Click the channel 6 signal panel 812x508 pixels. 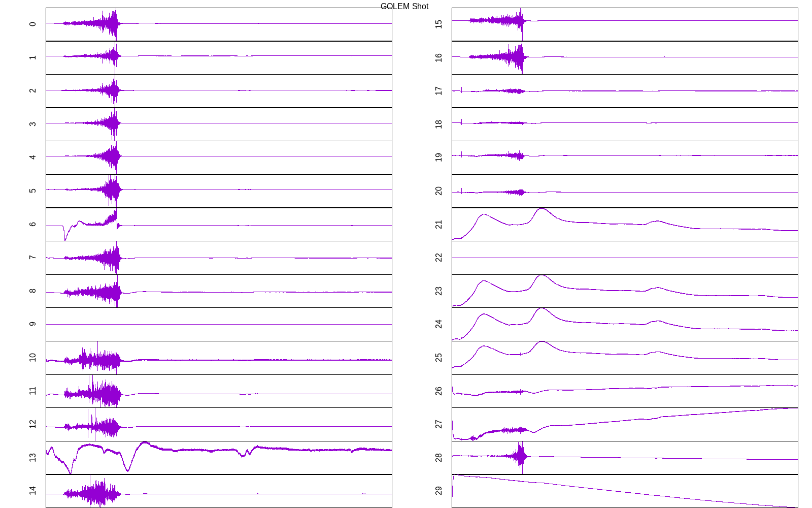219,225
